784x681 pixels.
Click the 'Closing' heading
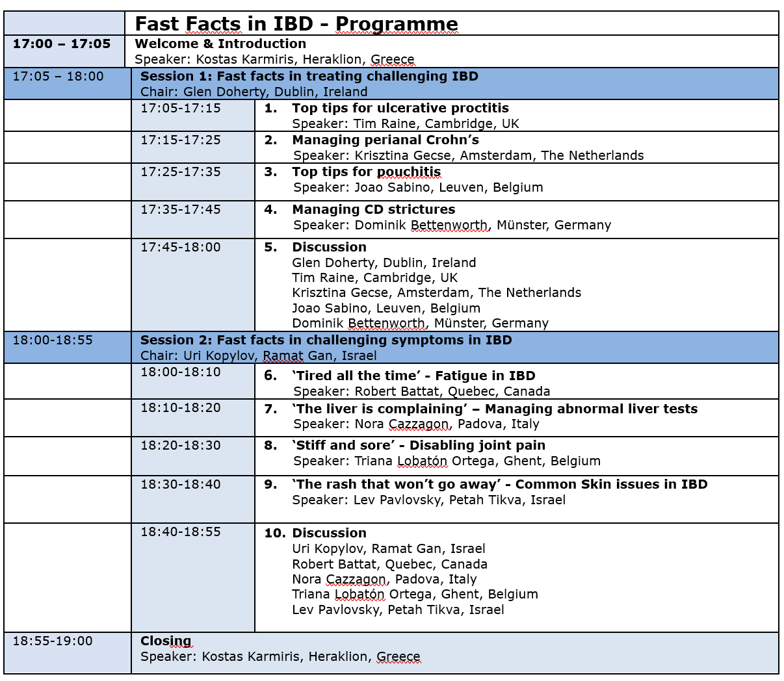click(166, 641)
